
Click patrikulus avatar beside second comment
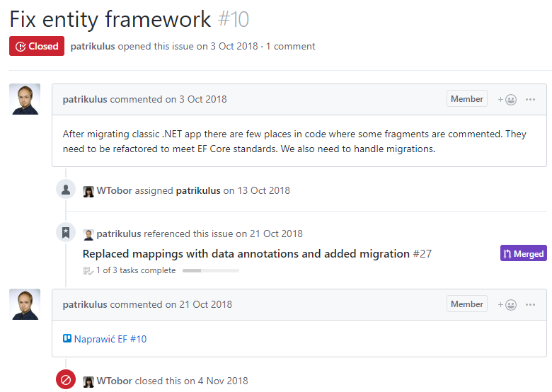[25, 304]
